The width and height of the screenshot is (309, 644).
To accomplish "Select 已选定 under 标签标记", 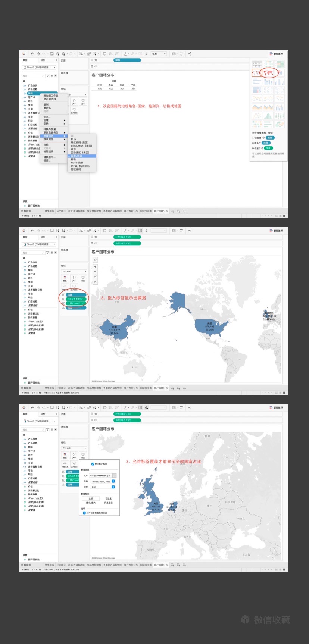I will pos(109,498).
